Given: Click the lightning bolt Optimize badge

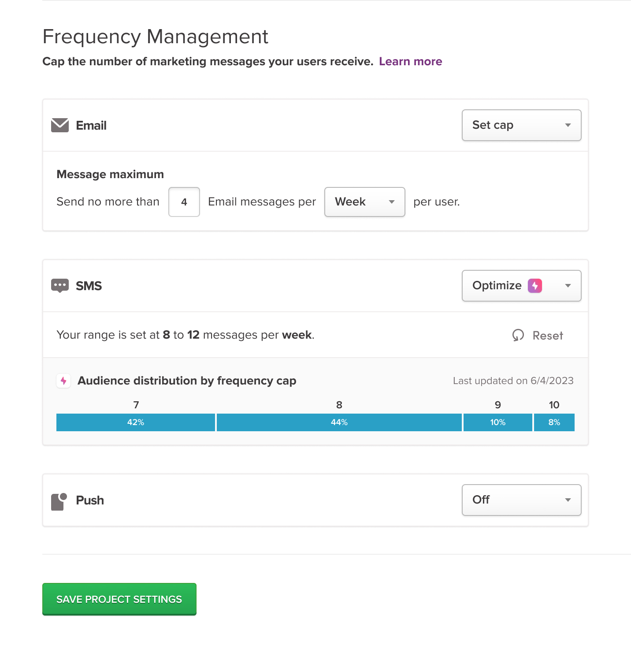Looking at the screenshot, I should pyautogui.click(x=535, y=286).
